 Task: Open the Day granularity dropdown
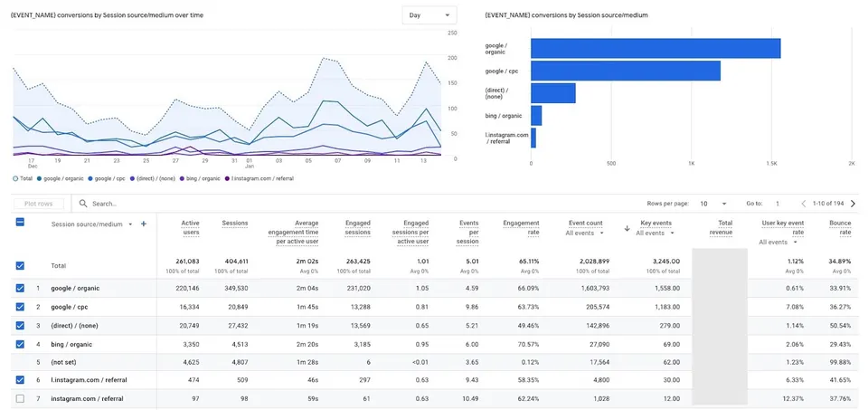(x=429, y=15)
